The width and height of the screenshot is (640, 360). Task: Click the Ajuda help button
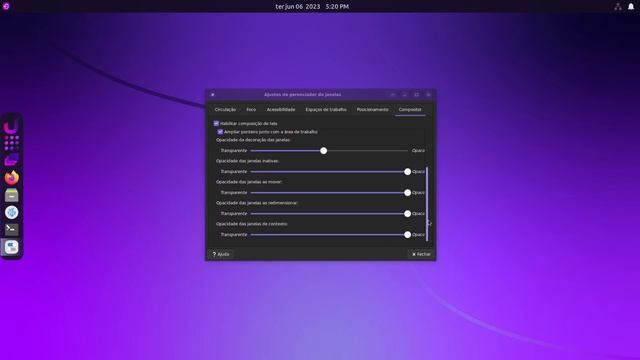pyautogui.click(x=221, y=254)
